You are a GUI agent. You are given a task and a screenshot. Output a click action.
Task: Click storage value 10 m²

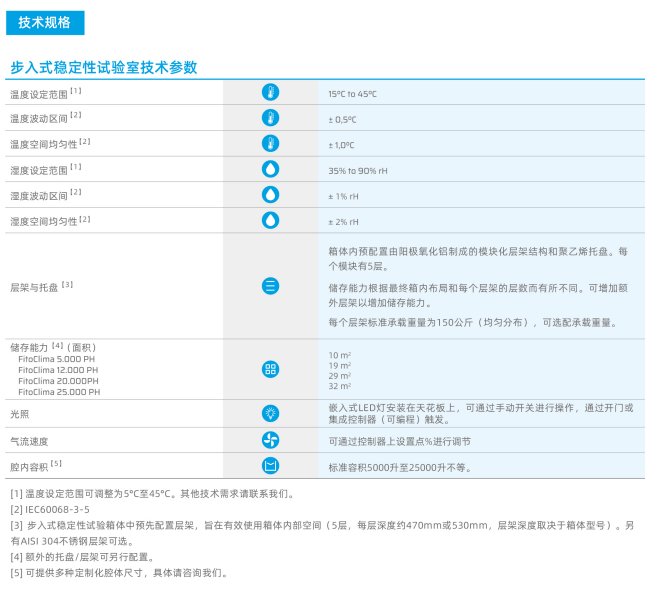click(x=340, y=355)
